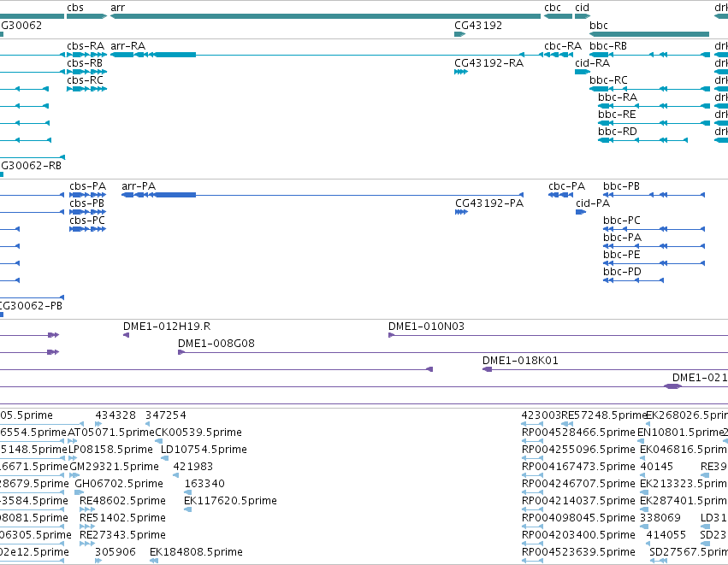Select BAC clone DME1-008G08
The width and height of the screenshot is (728, 565).
coord(216,344)
